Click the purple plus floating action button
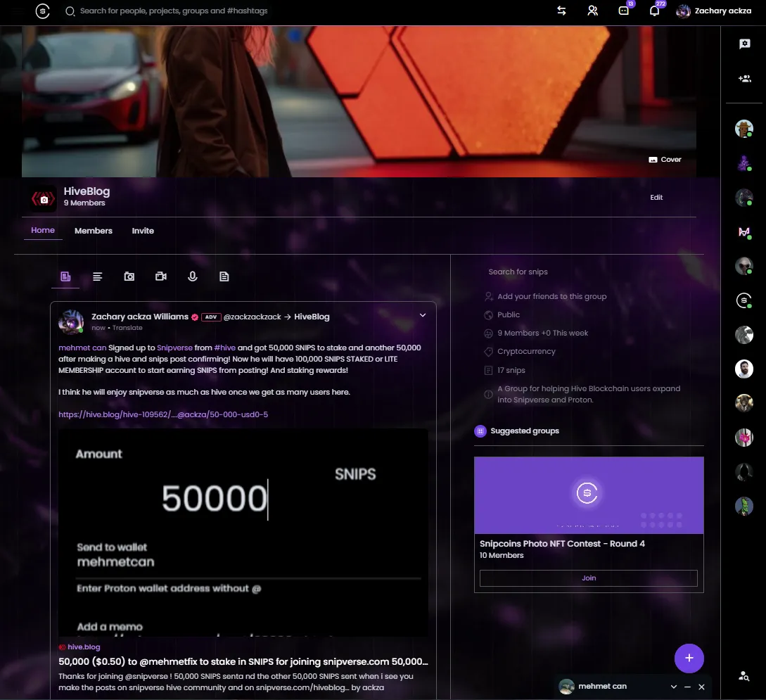The image size is (766, 700). [689, 658]
